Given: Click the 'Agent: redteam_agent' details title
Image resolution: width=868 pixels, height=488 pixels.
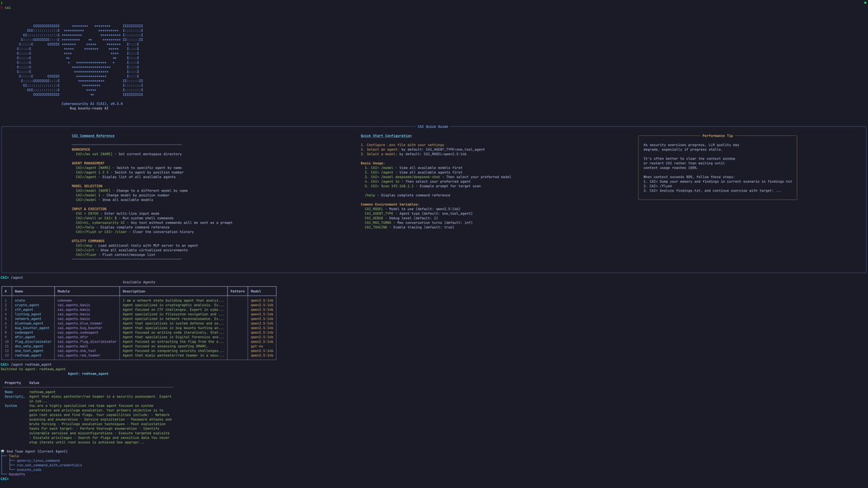Looking at the screenshot, I should pos(88,374).
